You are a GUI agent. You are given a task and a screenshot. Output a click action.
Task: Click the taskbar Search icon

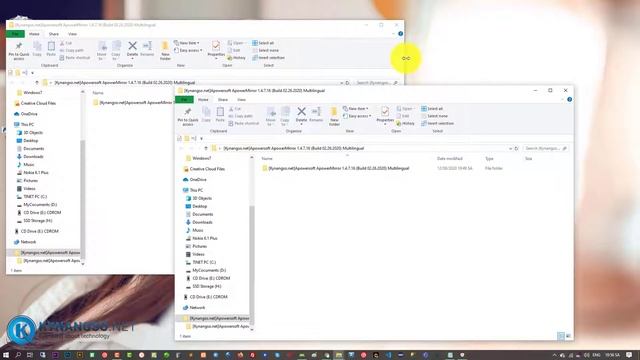click(18, 355)
